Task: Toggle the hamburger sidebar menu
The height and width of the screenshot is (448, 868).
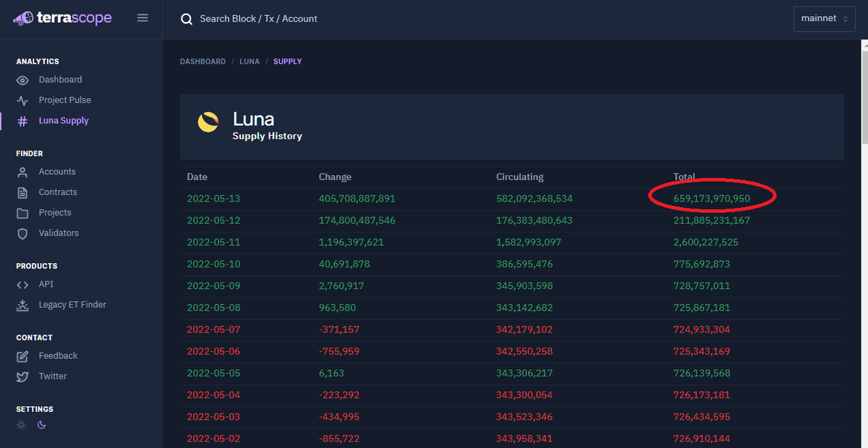Action: point(142,18)
